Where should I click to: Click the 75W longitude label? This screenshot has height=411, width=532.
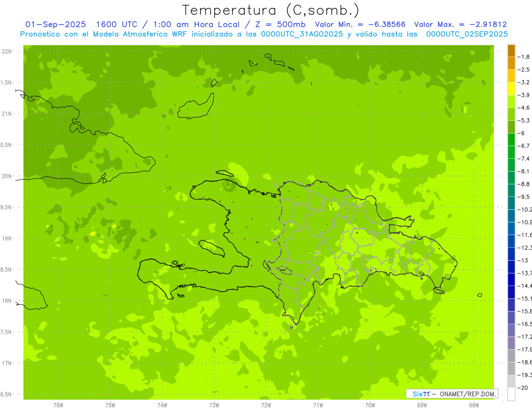[110, 405]
